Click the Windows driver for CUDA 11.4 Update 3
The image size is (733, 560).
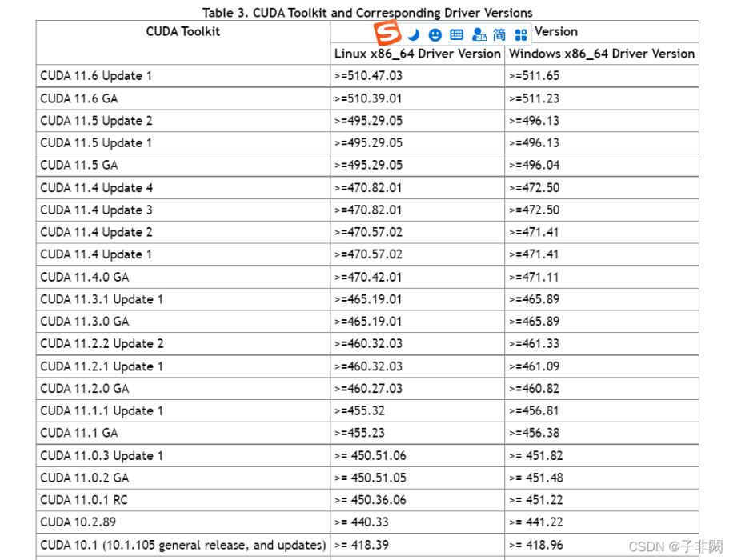coord(602,210)
